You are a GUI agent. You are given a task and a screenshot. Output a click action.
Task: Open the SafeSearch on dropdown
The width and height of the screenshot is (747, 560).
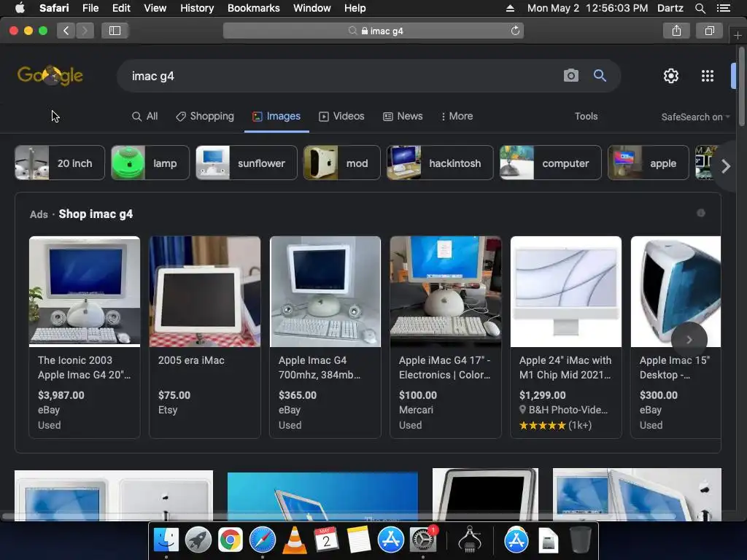point(695,117)
